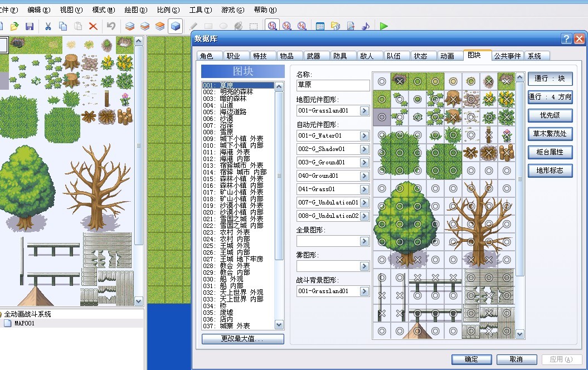
Task: Open the Materials manager icon
Action: [336, 26]
